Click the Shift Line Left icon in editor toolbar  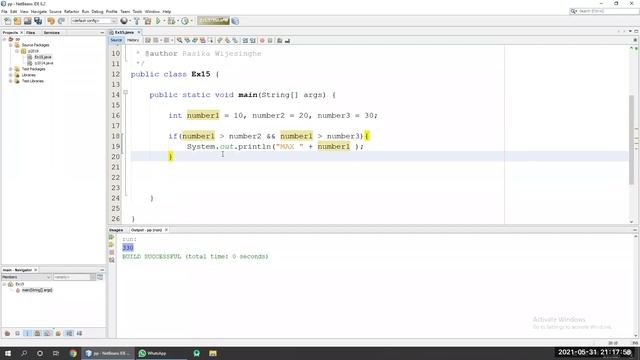coord(245,40)
